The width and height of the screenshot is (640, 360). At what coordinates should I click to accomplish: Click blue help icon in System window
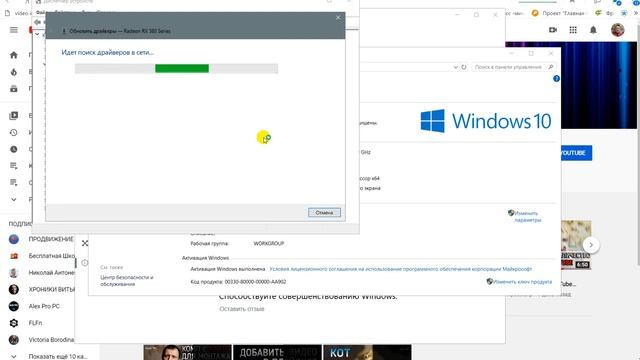(556, 78)
